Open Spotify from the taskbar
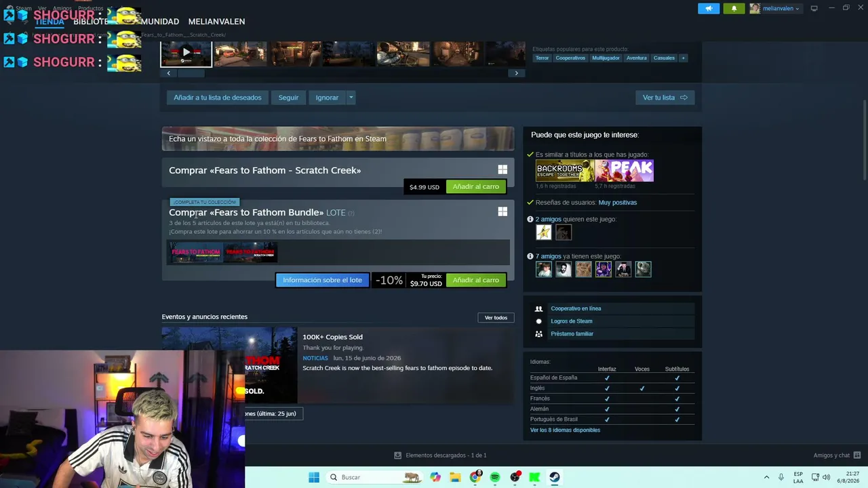The height and width of the screenshot is (488, 868). tap(495, 477)
